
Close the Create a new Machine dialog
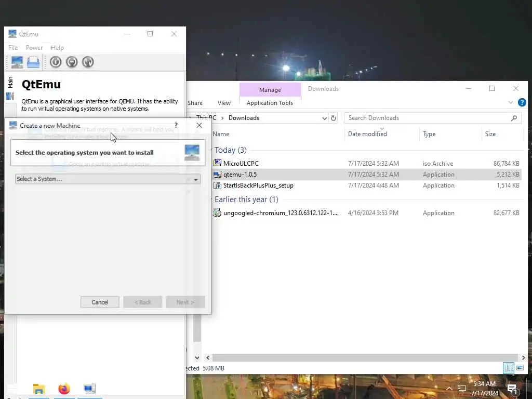pyautogui.click(x=199, y=125)
